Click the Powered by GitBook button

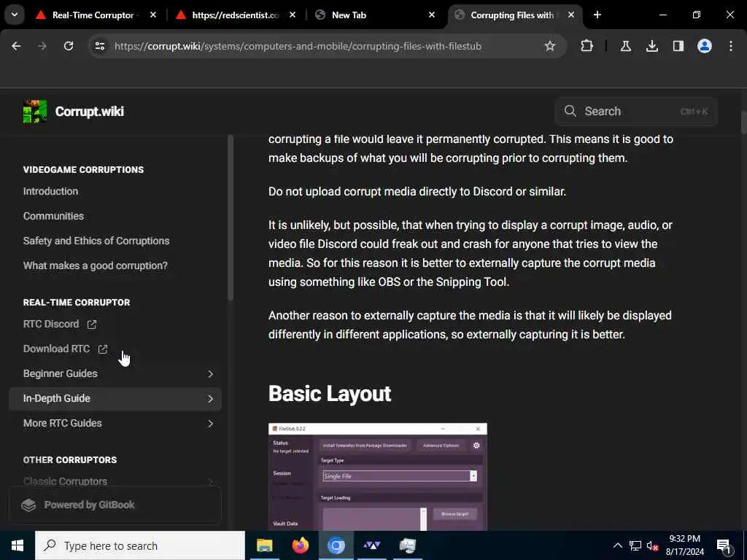coord(115,505)
